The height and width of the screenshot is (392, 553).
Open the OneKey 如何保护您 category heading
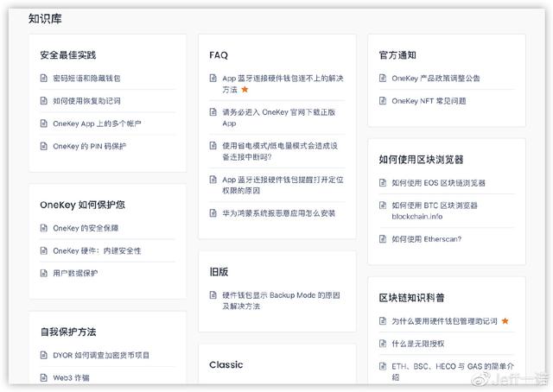click(82, 205)
